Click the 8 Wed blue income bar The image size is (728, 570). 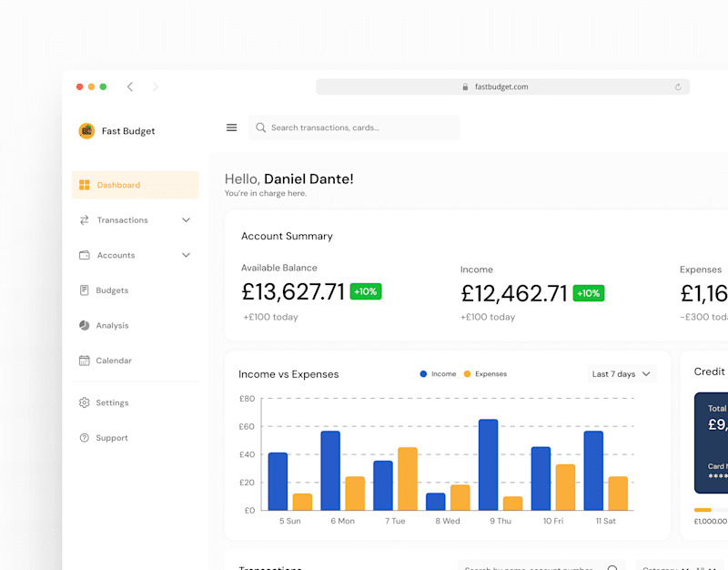[x=436, y=502]
